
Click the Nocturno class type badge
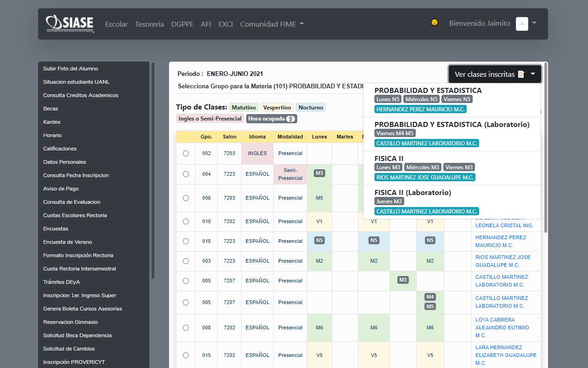pyautogui.click(x=311, y=107)
